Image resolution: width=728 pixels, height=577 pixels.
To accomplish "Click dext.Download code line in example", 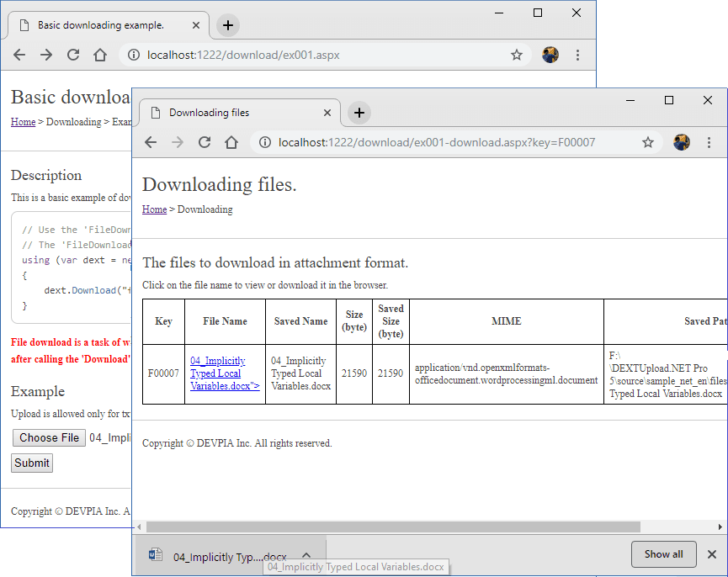I will pos(88,290).
